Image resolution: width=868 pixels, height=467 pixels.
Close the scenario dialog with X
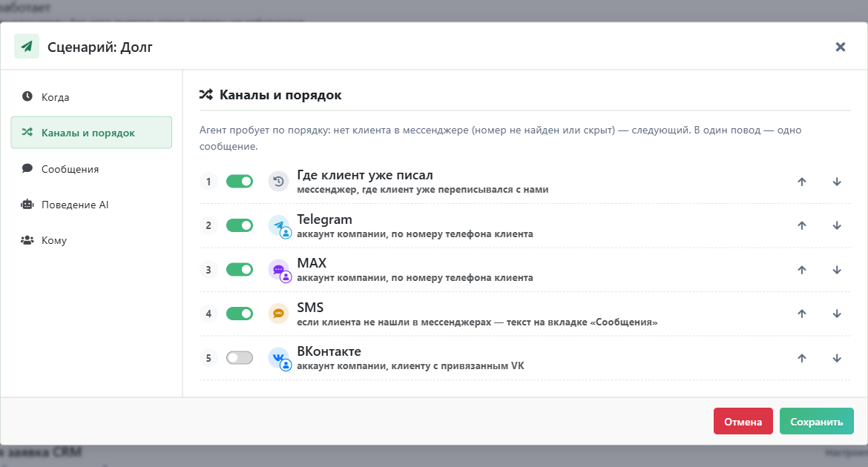pos(841,47)
